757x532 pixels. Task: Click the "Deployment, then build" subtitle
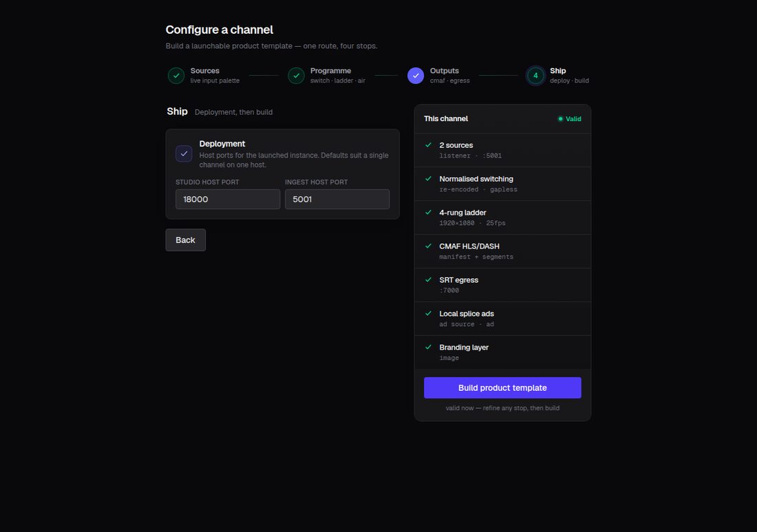(234, 112)
